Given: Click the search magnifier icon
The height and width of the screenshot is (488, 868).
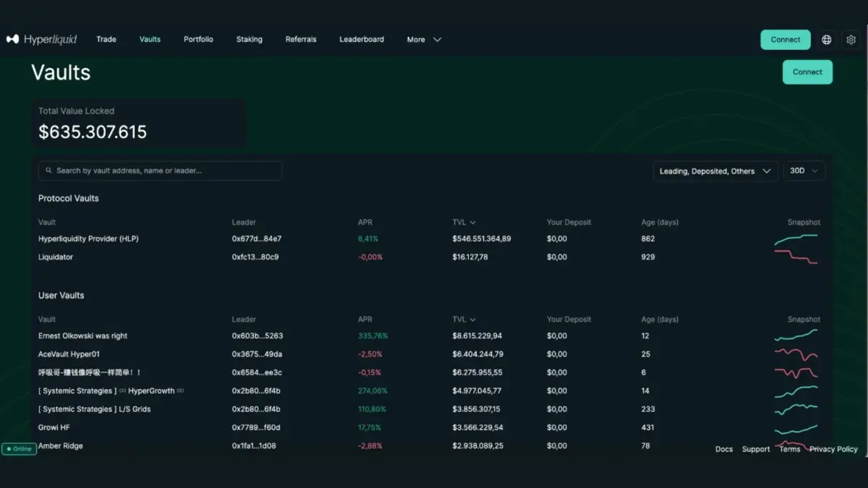Looking at the screenshot, I should 48,171.
